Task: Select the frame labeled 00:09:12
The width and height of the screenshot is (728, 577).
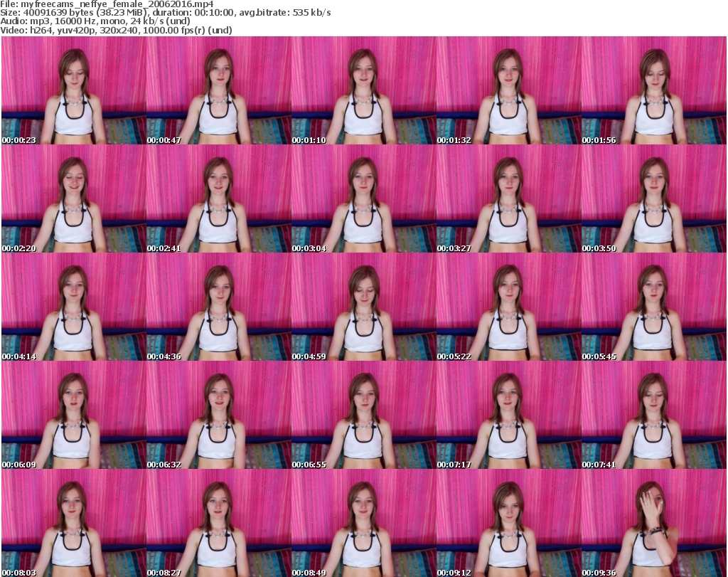Action: click(x=508, y=523)
